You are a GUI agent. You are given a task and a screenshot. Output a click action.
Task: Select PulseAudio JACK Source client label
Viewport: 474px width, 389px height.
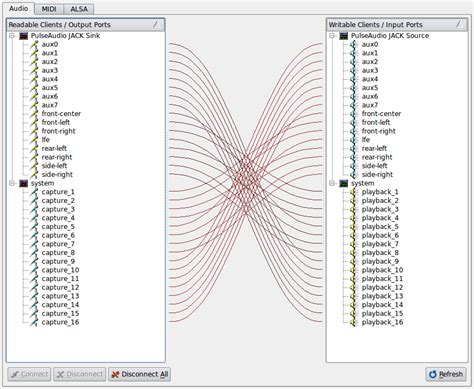[x=390, y=36]
